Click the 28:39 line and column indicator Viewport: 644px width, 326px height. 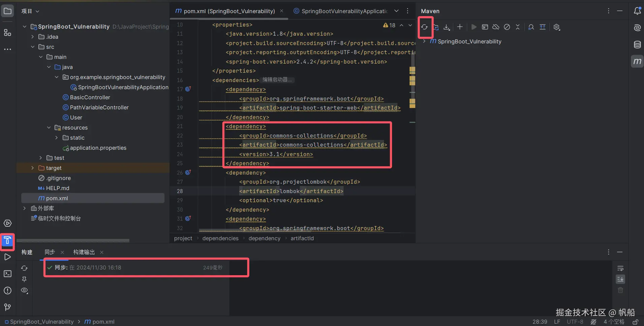click(x=540, y=322)
